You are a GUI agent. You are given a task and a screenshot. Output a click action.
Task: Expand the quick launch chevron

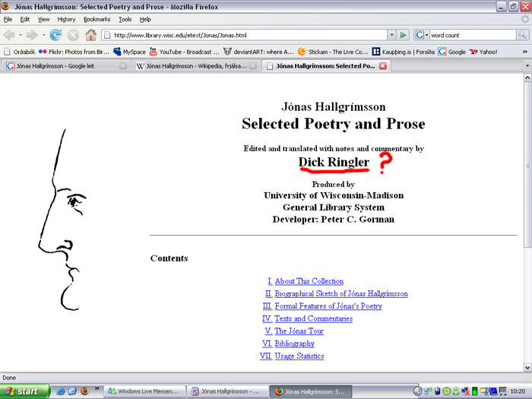click(97, 388)
